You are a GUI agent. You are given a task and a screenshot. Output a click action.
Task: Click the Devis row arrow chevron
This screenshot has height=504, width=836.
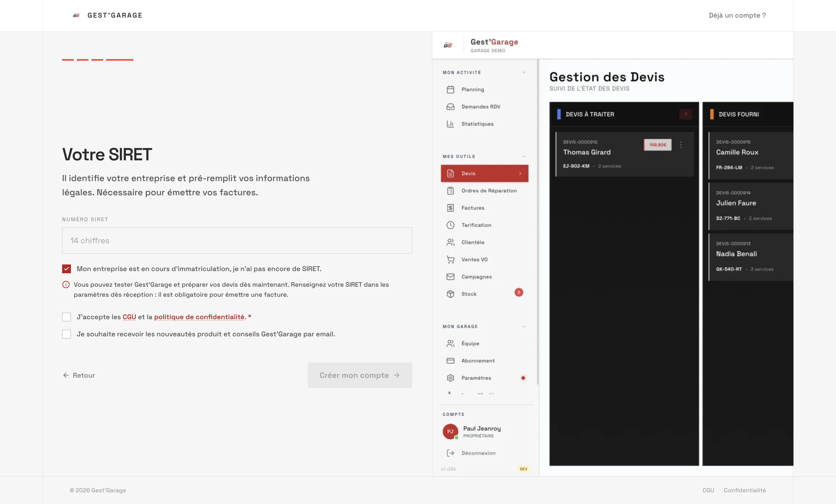coord(520,174)
